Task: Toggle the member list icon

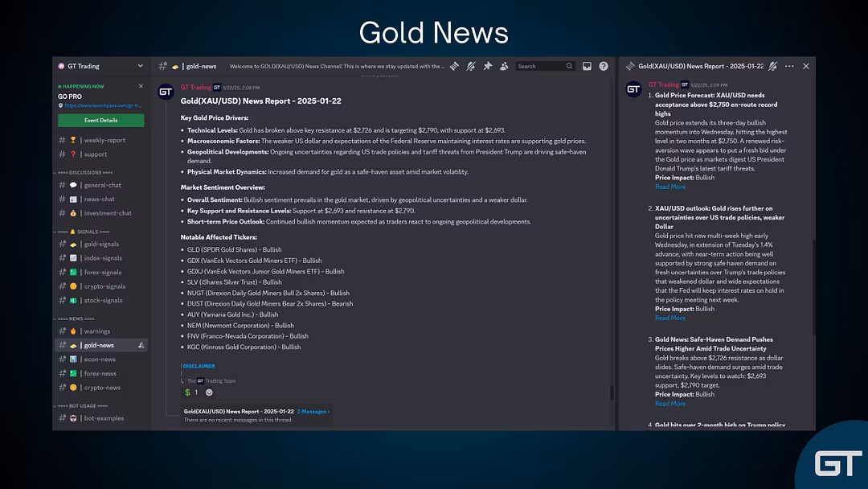Action: coord(504,66)
